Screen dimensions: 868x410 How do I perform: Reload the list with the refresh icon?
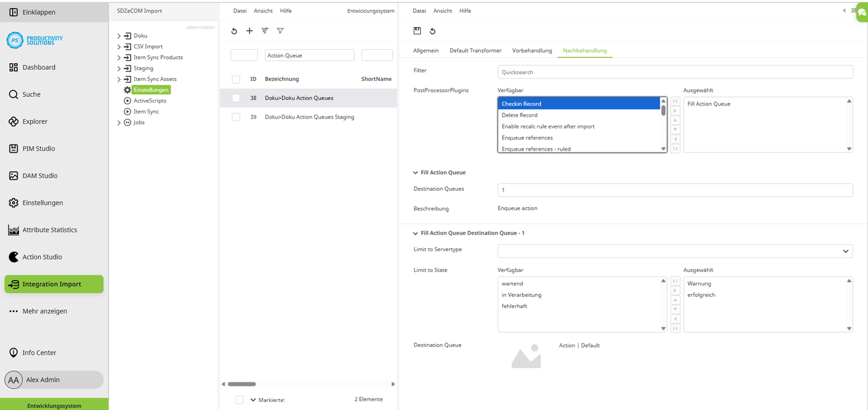click(x=234, y=31)
